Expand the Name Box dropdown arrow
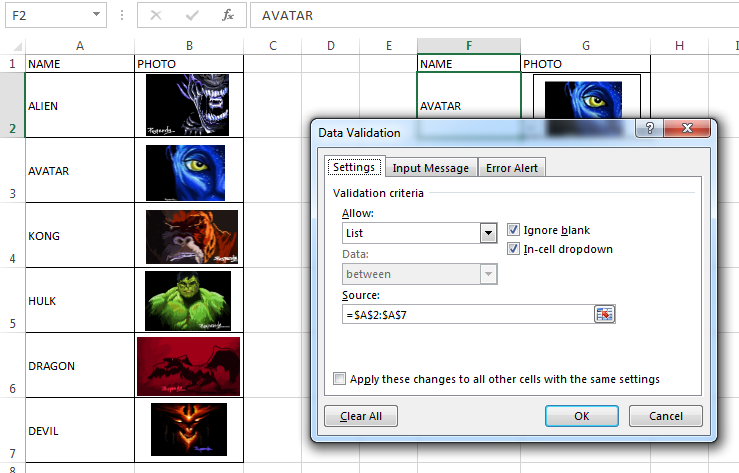Screen dimensions: 739x473 (96, 15)
